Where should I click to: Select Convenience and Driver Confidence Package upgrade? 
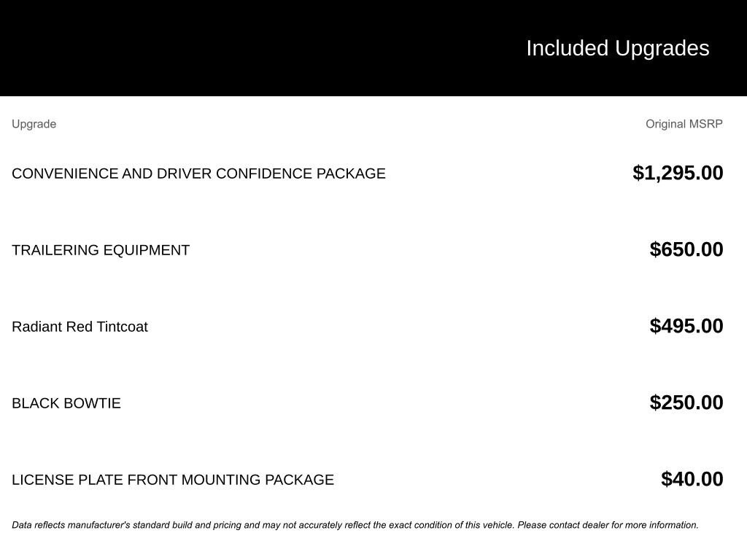198,174
